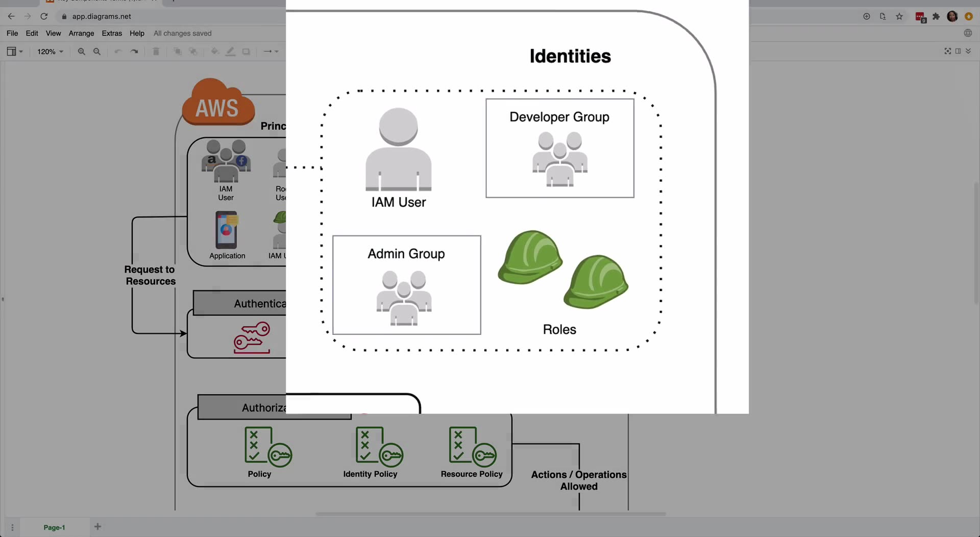Click the shadow toolbar icon

coord(246,52)
